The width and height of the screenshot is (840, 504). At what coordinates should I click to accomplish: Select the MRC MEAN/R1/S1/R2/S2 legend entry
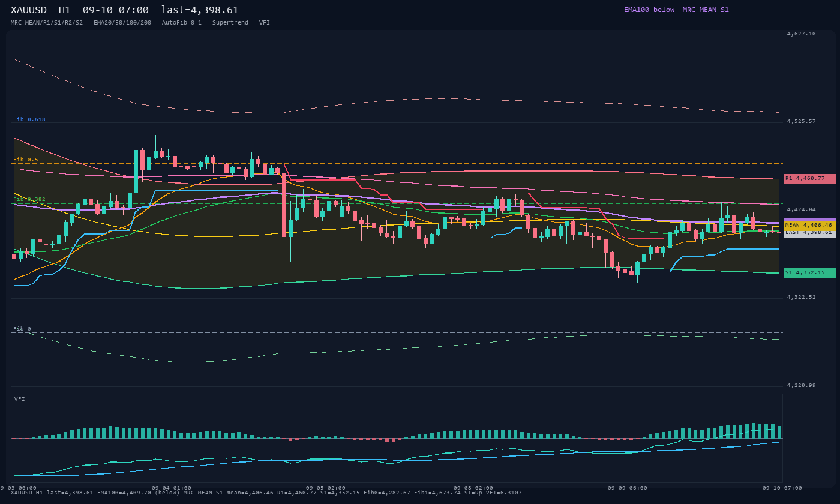click(x=47, y=23)
